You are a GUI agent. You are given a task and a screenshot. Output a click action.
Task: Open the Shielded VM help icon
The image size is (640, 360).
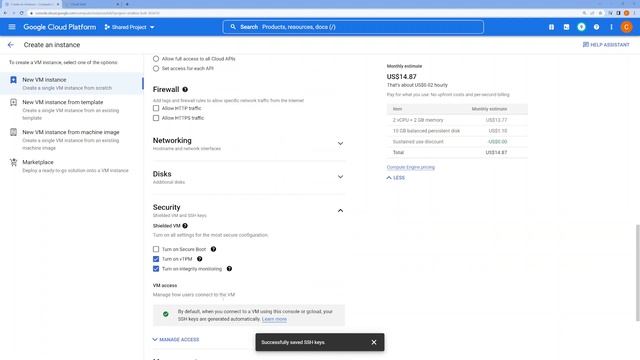pyautogui.click(x=185, y=226)
